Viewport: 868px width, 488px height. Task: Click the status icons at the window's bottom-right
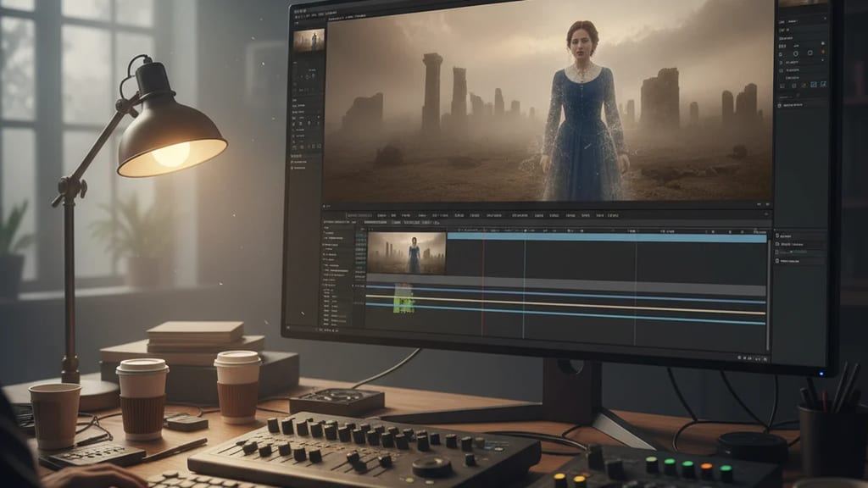point(753,358)
